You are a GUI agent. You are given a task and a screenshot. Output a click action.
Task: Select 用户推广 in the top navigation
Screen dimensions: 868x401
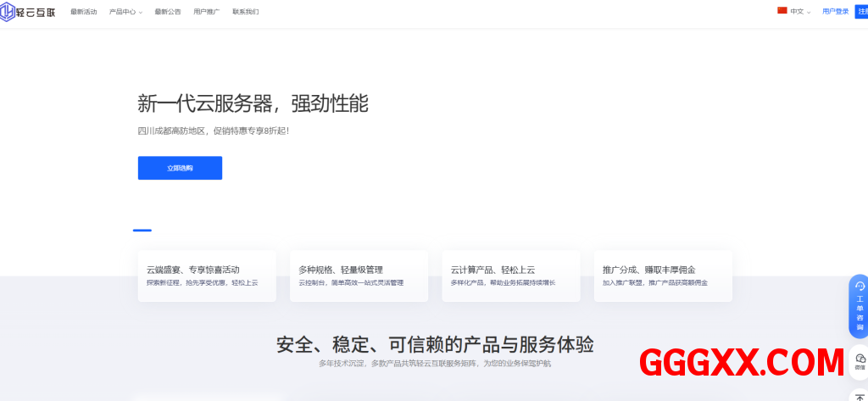click(206, 12)
